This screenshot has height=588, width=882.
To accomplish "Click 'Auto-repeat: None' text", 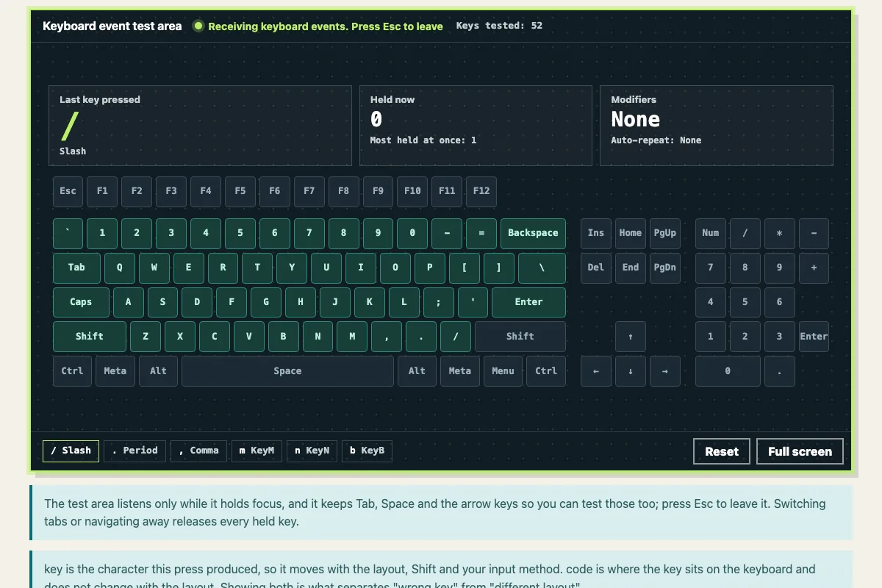I will click(x=656, y=140).
